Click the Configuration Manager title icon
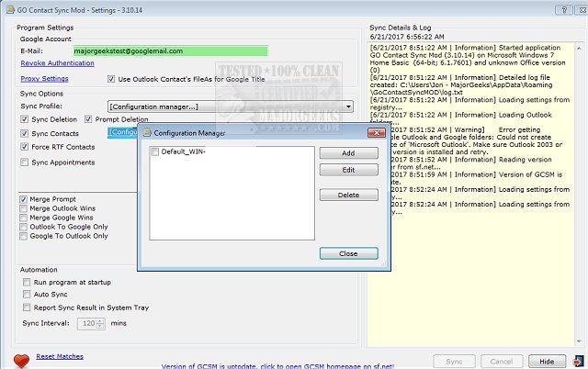Image resolution: width=588 pixels, height=369 pixels. [147, 132]
